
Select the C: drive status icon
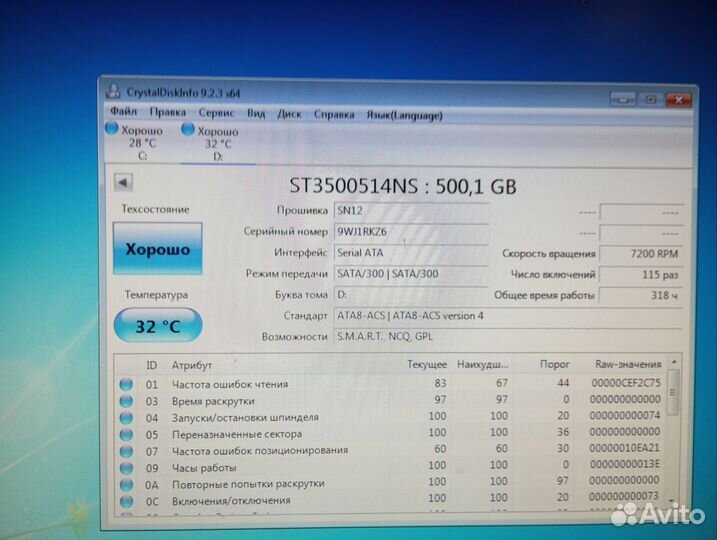pos(111,130)
